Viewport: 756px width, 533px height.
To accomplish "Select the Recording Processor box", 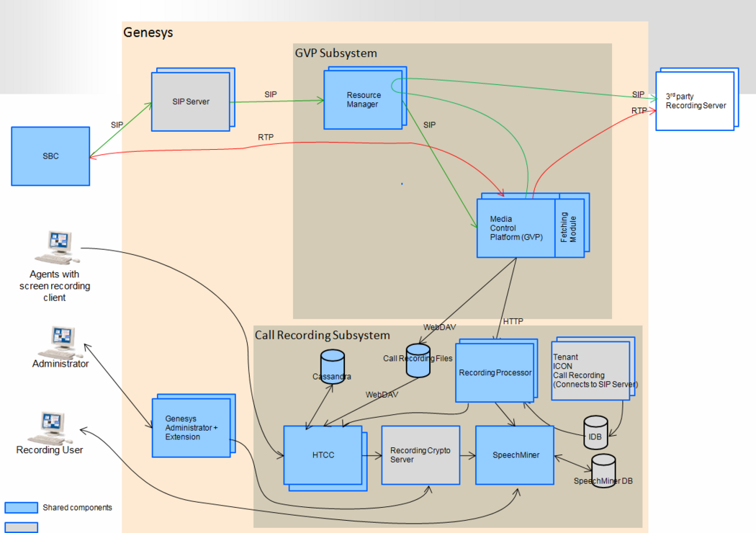I will pos(495,373).
